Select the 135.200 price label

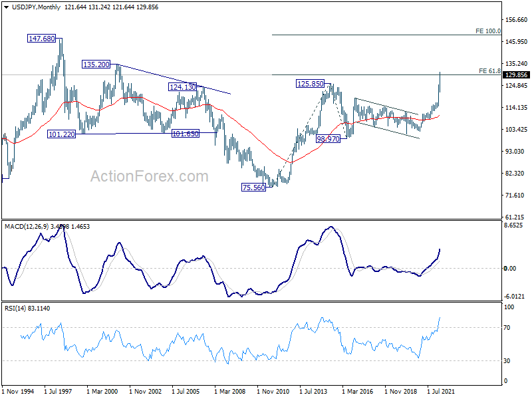pyautogui.click(x=96, y=64)
